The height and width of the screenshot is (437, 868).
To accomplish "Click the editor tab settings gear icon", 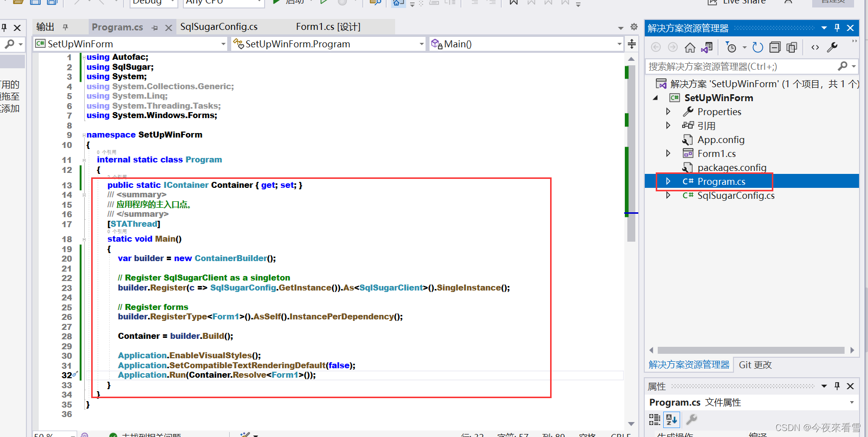I will [x=634, y=27].
